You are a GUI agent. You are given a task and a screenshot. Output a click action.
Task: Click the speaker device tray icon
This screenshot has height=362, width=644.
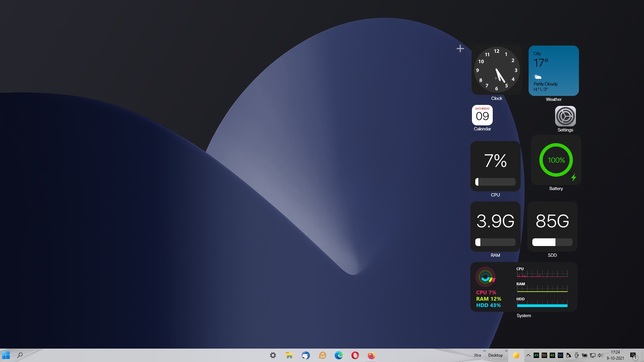coord(569,355)
